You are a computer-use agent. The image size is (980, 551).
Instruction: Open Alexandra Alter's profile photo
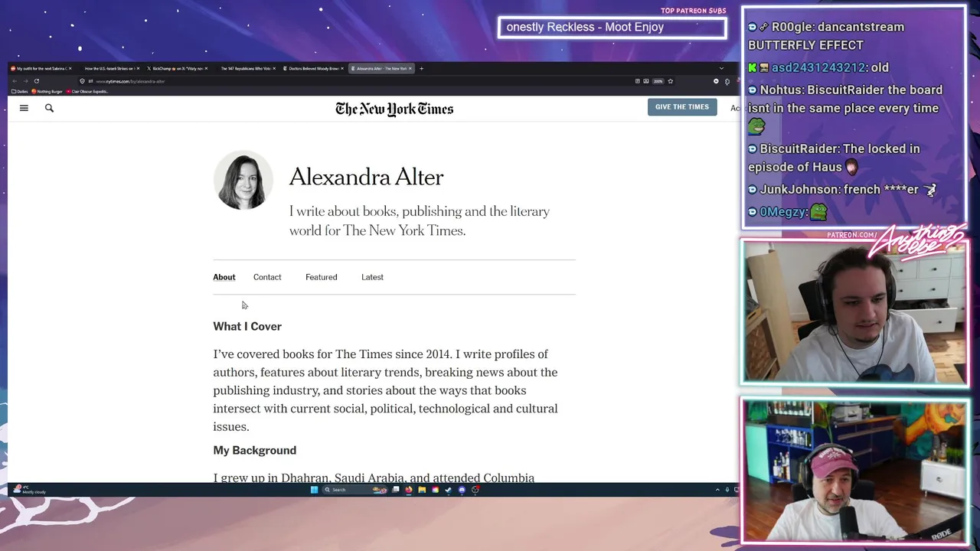pos(243,180)
